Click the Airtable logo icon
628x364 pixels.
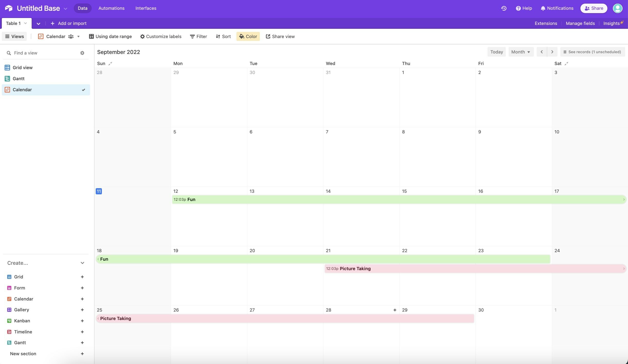(x=9, y=8)
